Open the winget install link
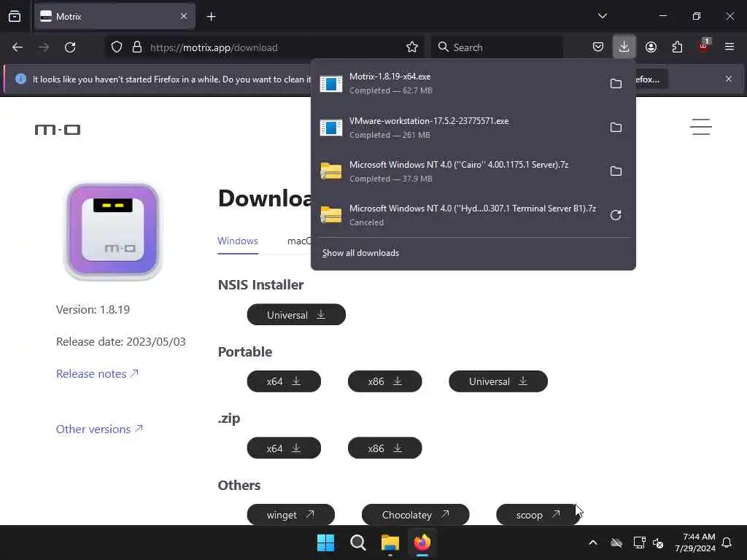This screenshot has width=747, height=560. pos(290,515)
